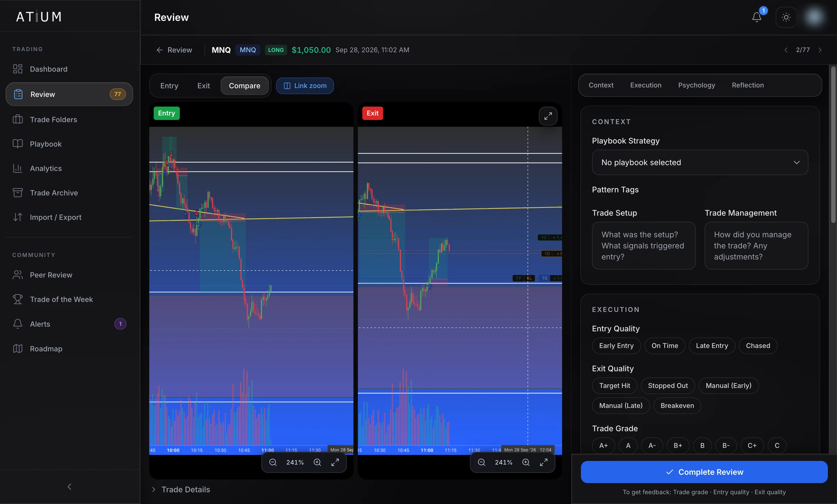This screenshot has height=504, width=837.
Task: Open the Playbook section
Action: pos(69,144)
